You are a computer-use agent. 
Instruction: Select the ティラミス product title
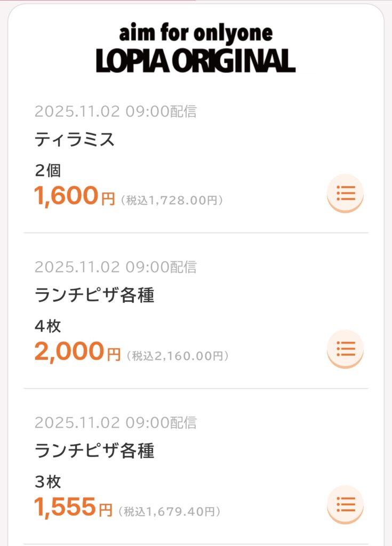[x=75, y=140]
